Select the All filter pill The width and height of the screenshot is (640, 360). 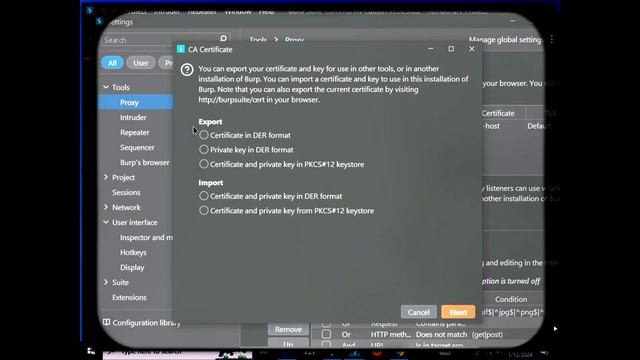tap(112, 63)
